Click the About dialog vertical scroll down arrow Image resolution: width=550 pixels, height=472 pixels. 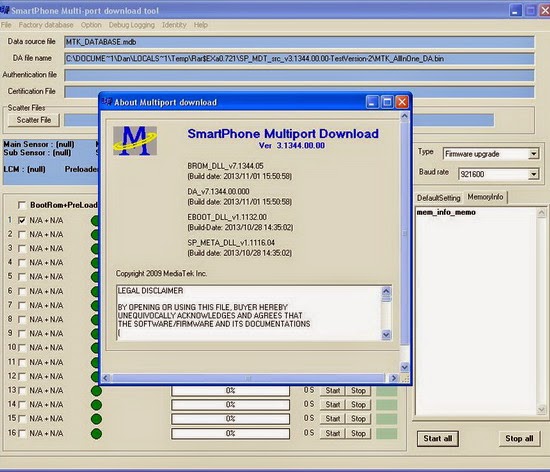pos(404,367)
